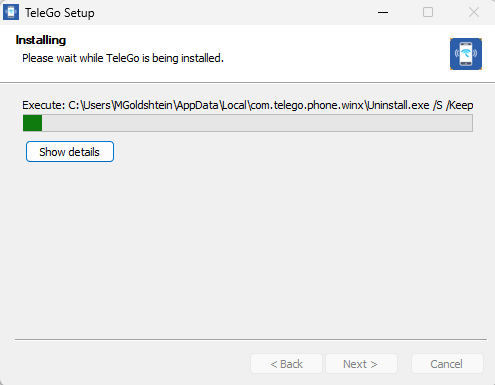Click the Next > button
The width and height of the screenshot is (495, 385).
click(361, 364)
